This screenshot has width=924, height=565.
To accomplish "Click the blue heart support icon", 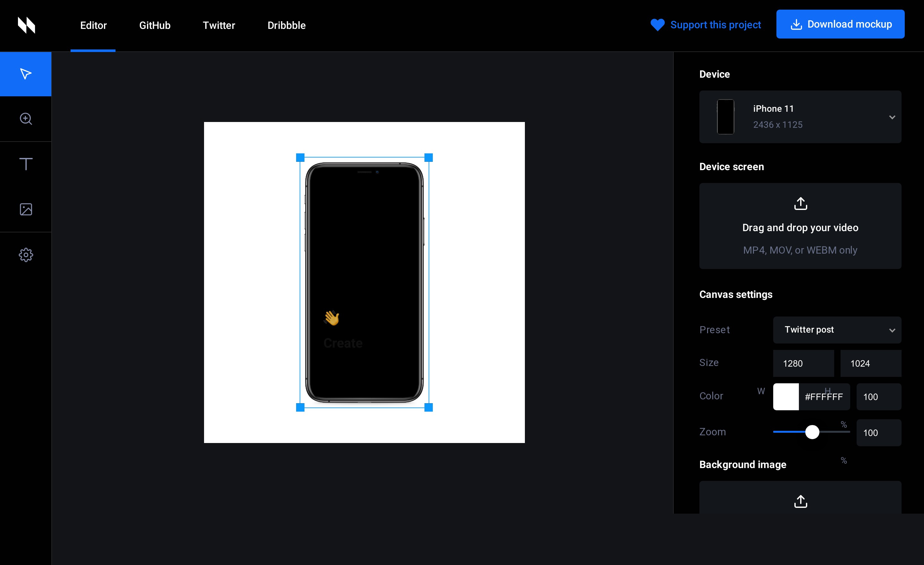I will coord(657,25).
